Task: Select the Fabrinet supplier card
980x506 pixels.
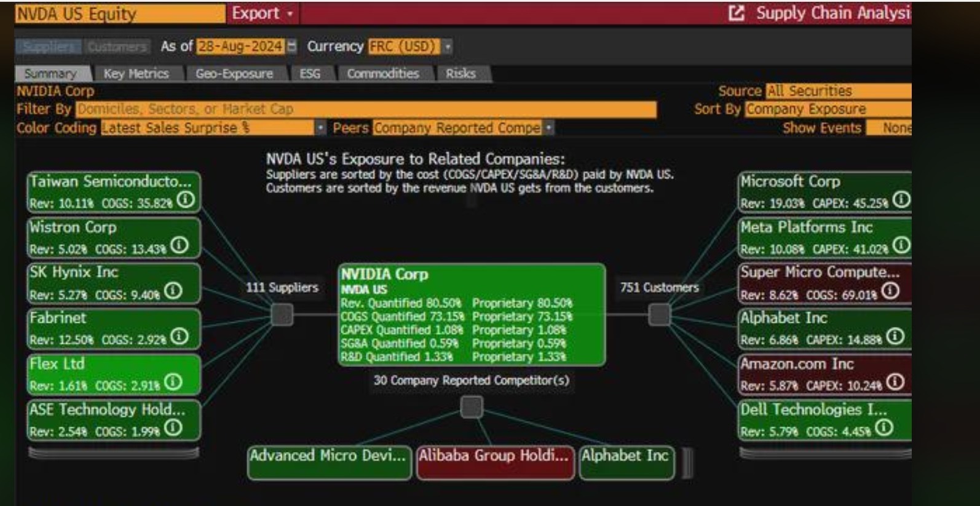Action: click(x=114, y=328)
